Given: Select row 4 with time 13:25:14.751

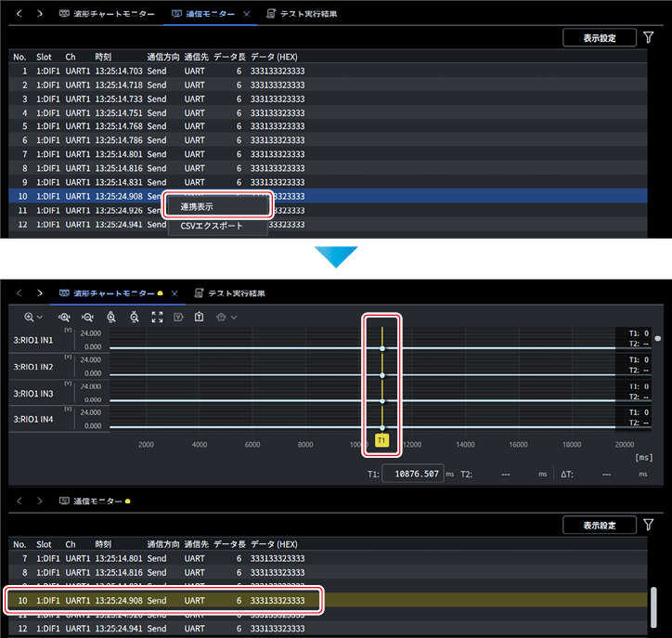Looking at the screenshot, I should (x=328, y=113).
